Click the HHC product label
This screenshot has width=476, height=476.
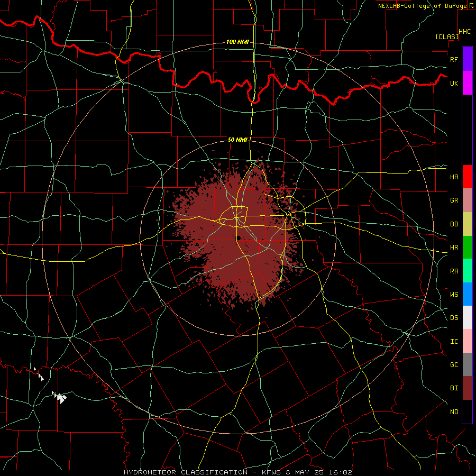pos(465,32)
